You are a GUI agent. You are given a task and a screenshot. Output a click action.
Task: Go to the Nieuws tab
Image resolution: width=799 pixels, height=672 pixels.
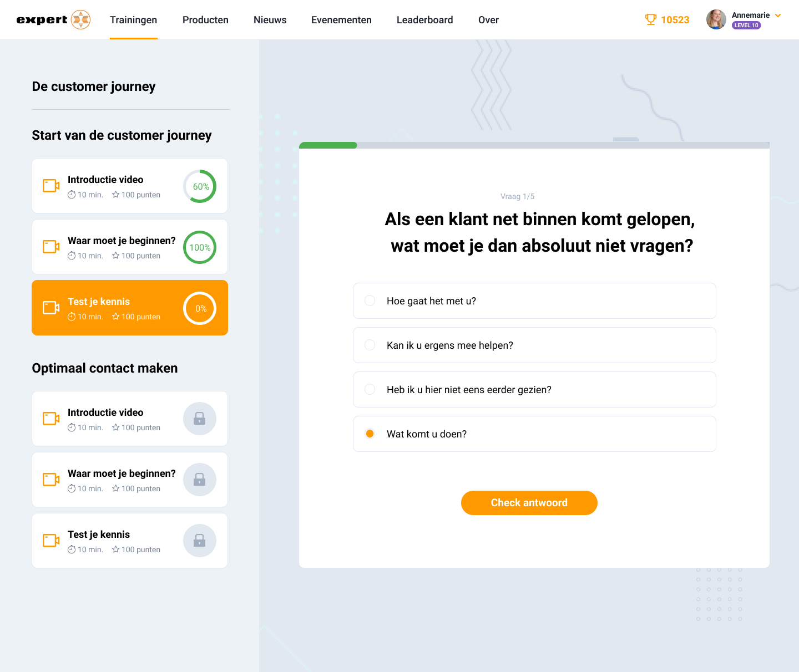click(x=270, y=20)
